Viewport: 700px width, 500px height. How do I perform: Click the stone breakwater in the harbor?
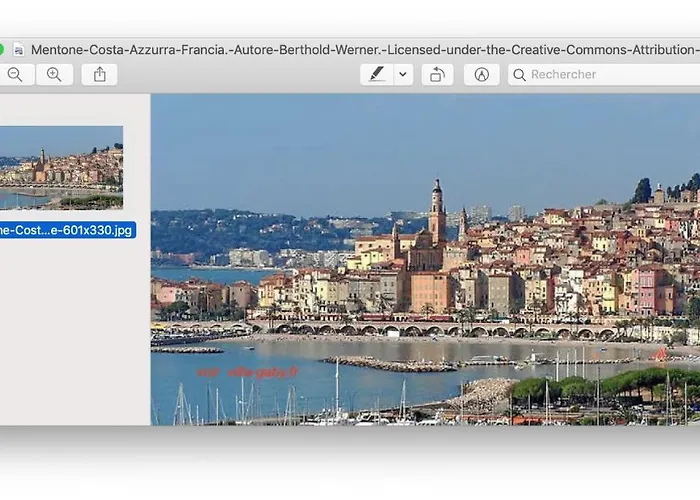tap(390, 364)
